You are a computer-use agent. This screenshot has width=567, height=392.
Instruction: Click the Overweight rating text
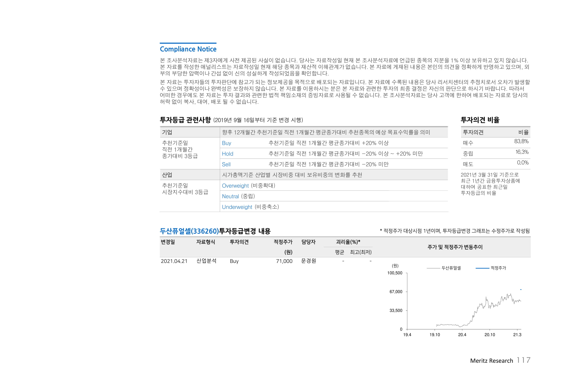[x=235, y=186]
